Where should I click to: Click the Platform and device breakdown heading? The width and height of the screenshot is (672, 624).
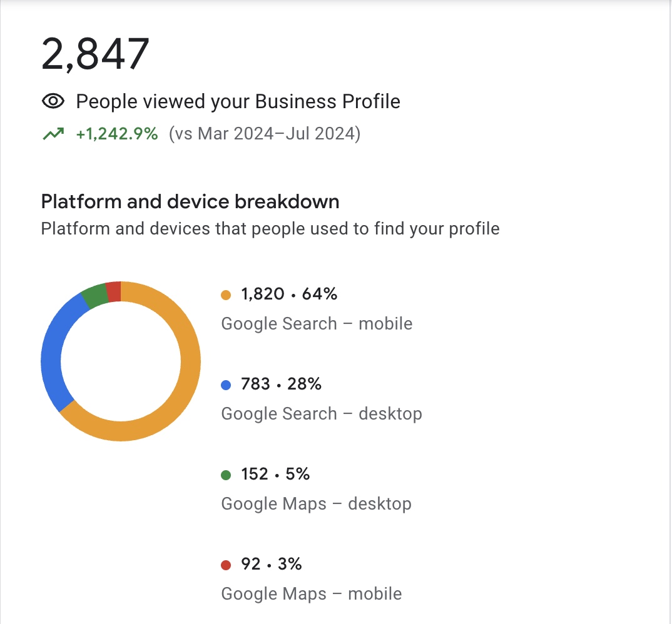pyautogui.click(x=190, y=201)
